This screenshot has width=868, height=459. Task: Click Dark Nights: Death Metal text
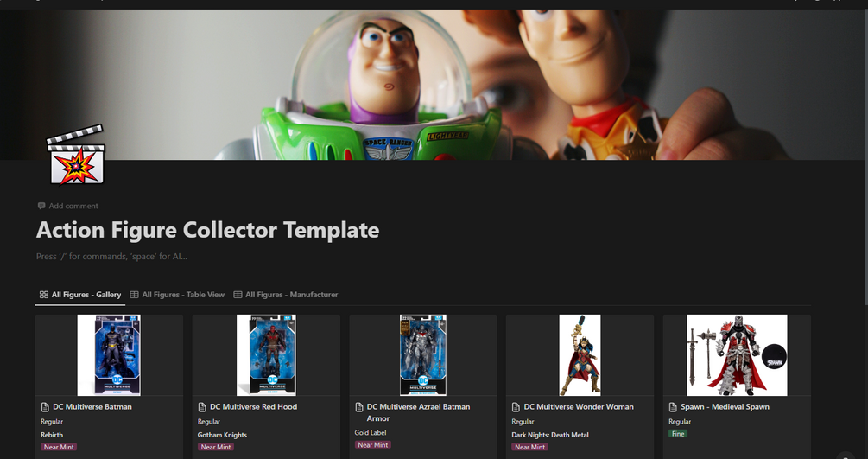(x=550, y=435)
